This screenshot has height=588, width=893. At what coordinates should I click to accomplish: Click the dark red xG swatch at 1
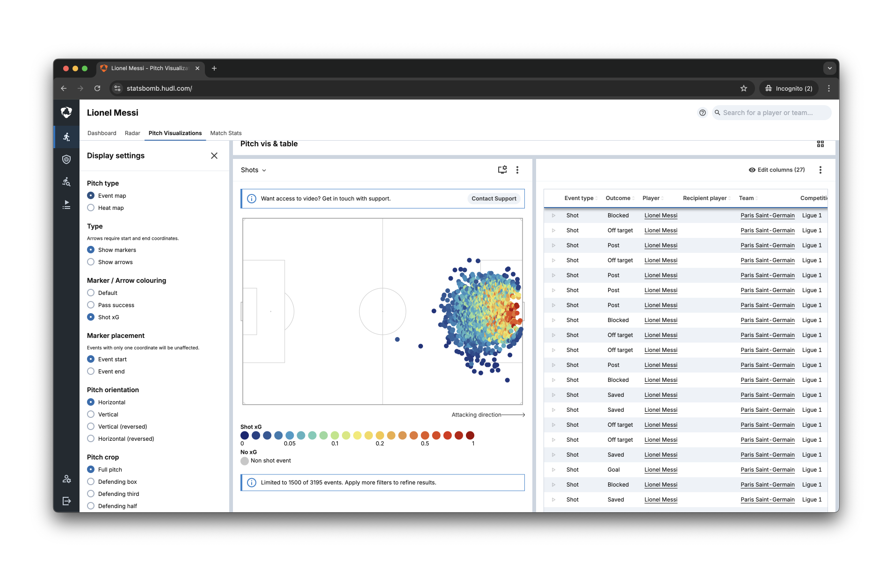(x=470, y=436)
